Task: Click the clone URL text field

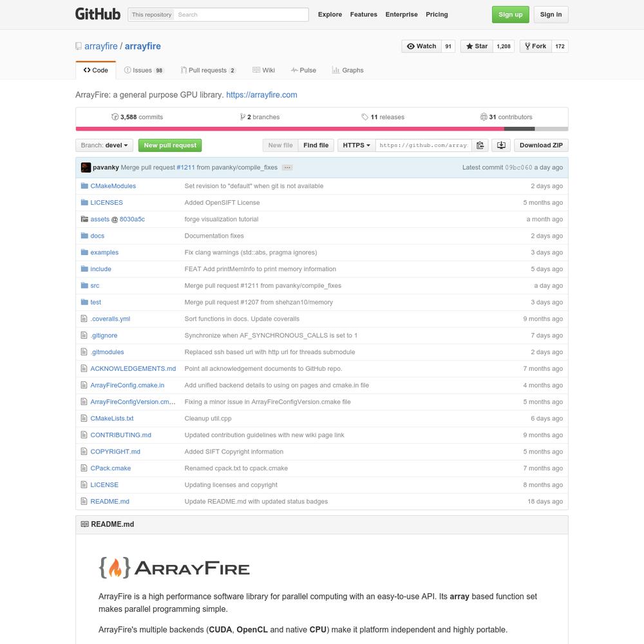Action: (x=424, y=146)
